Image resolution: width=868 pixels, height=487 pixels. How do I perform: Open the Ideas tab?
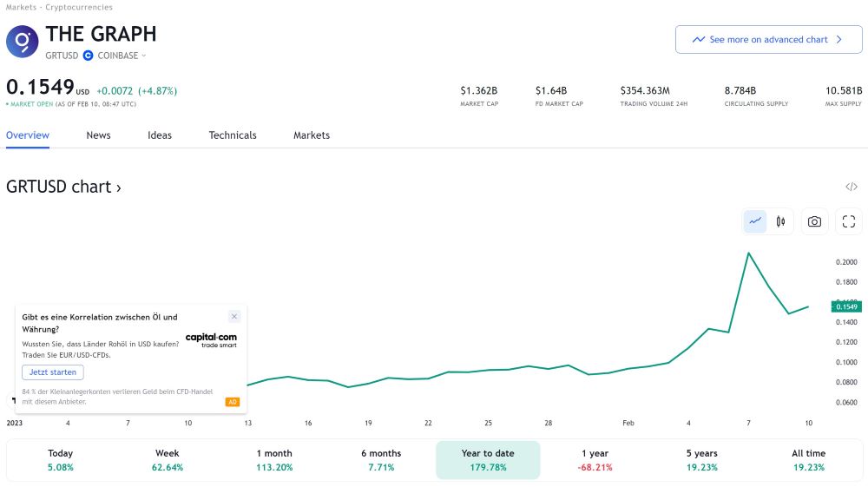(160, 135)
